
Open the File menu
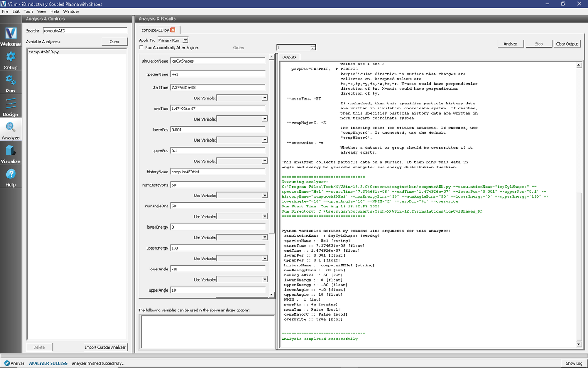click(5, 11)
